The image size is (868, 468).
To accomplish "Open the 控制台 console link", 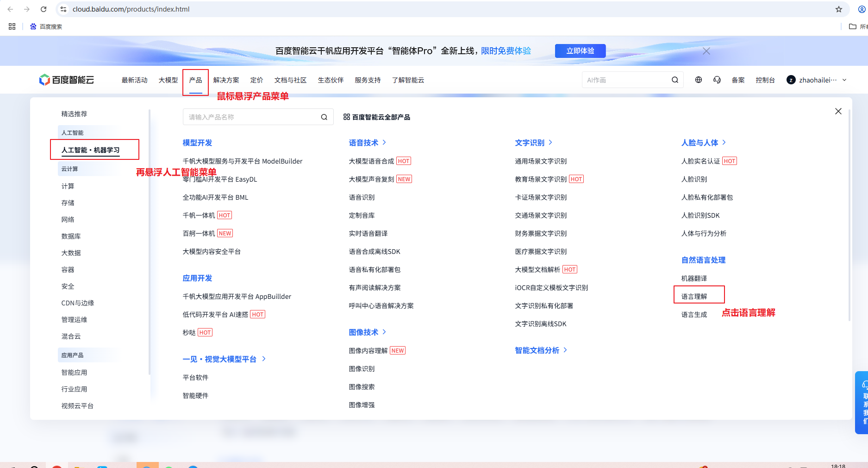I will [x=765, y=80].
